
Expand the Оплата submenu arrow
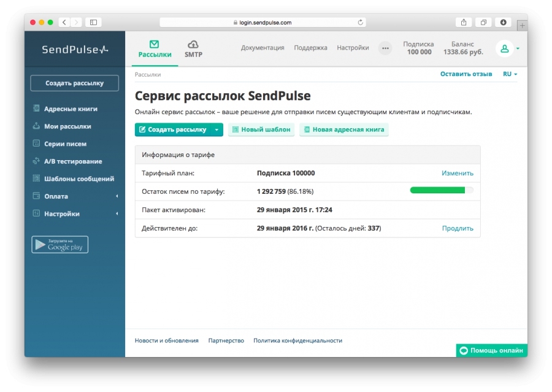coord(117,196)
